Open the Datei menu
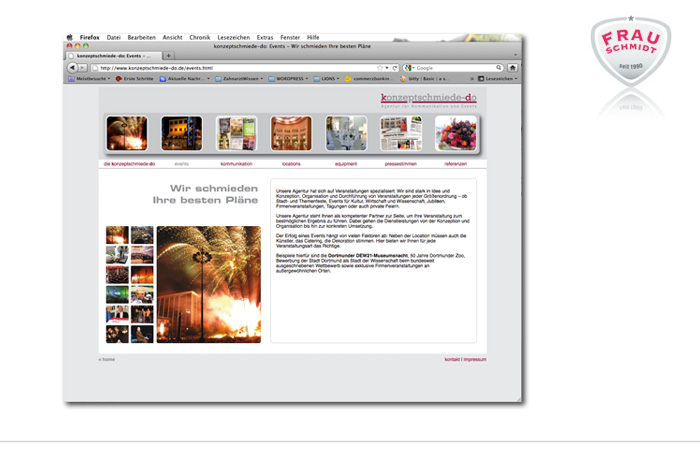The width and height of the screenshot is (700, 450). click(x=113, y=38)
